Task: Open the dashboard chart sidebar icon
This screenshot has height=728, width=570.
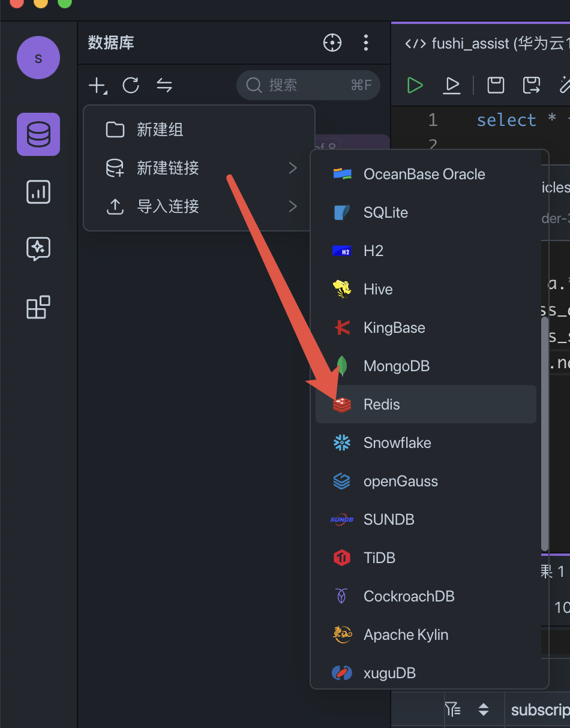Action: pos(38,192)
